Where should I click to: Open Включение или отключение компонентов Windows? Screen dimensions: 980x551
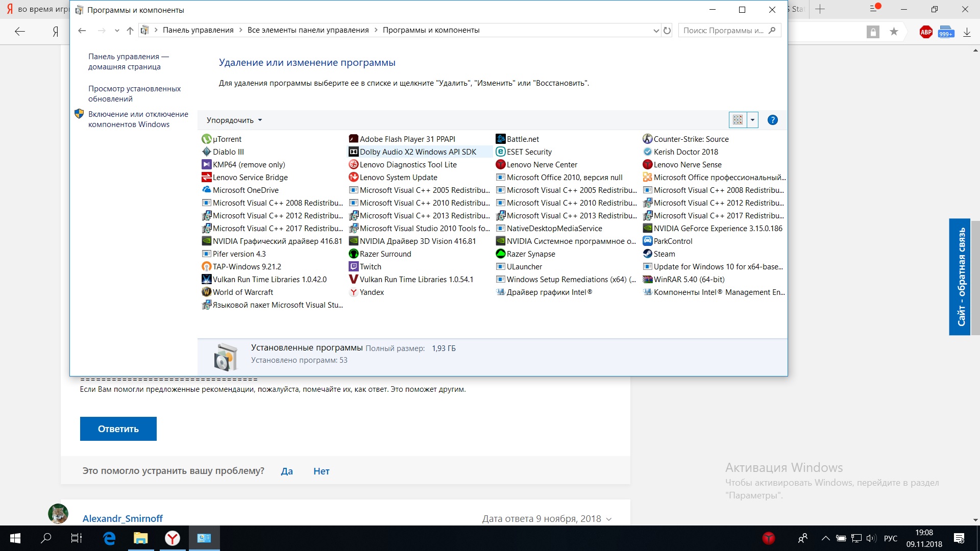coord(138,119)
